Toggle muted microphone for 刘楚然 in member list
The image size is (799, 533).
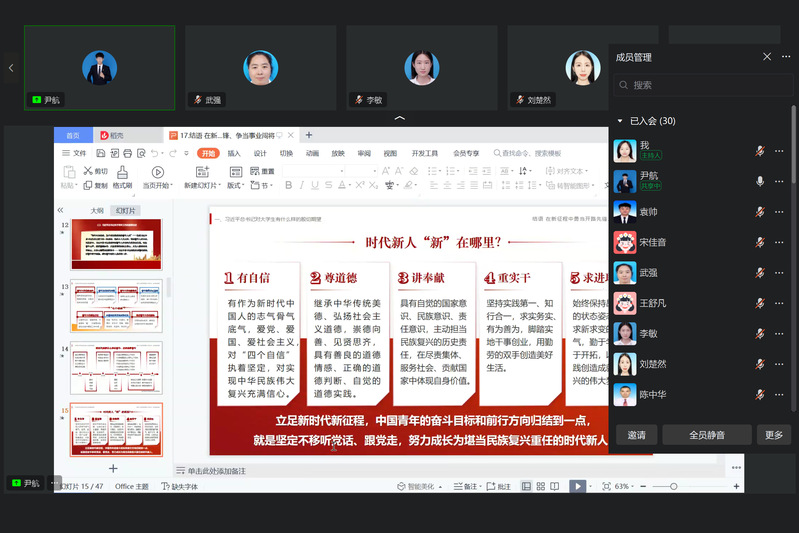pyautogui.click(x=760, y=364)
